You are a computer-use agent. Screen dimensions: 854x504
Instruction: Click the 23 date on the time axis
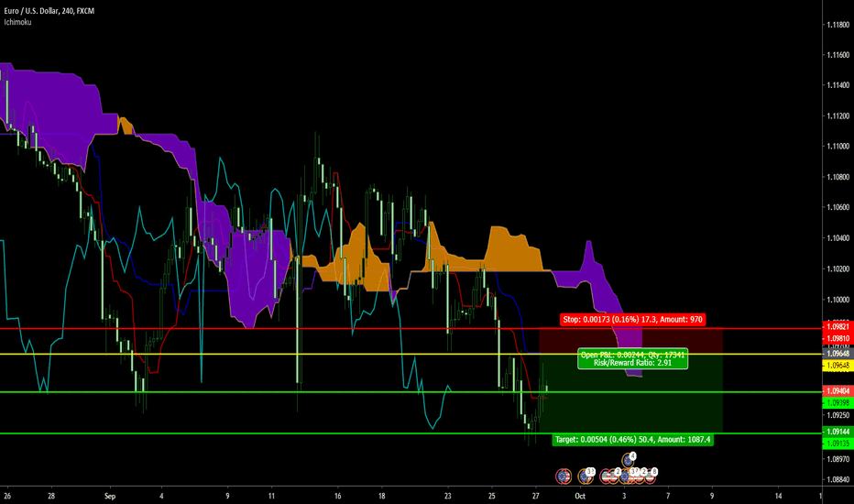tap(448, 496)
